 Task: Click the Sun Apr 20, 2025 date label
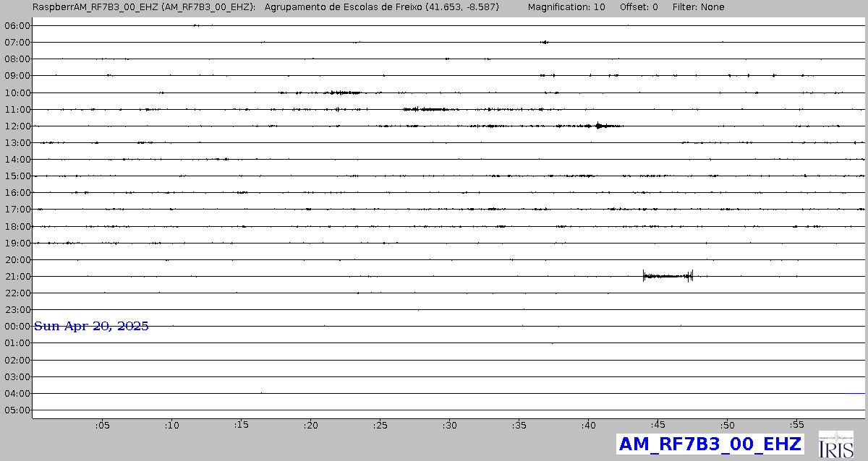[91, 326]
